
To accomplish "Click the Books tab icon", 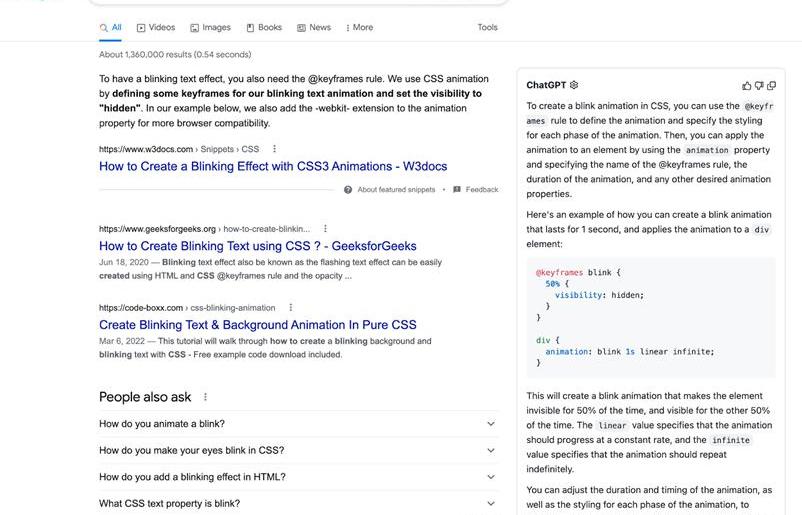I will [x=250, y=28].
